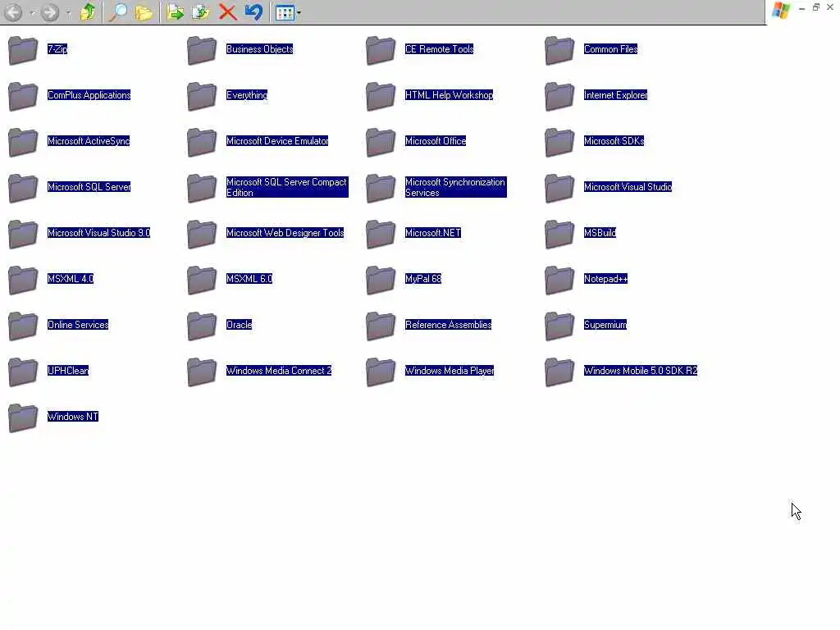Select the Business Objects folder icon
This screenshot has height=630, width=840.
coord(202,50)
